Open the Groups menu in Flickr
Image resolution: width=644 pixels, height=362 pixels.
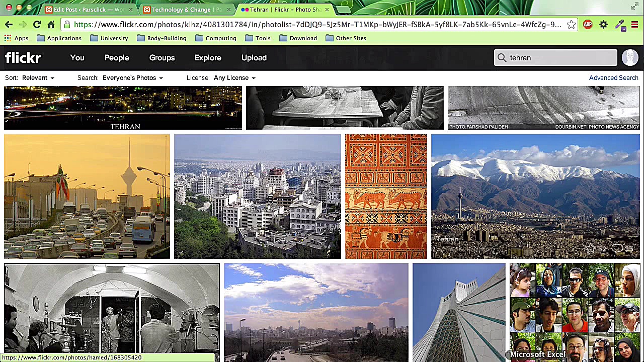tap(162, 58)
